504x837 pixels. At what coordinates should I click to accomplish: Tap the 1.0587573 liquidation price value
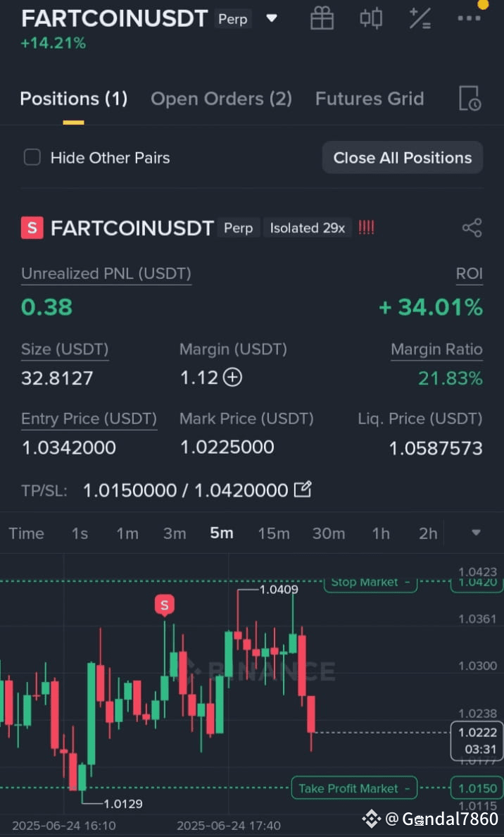pos(436,448)
